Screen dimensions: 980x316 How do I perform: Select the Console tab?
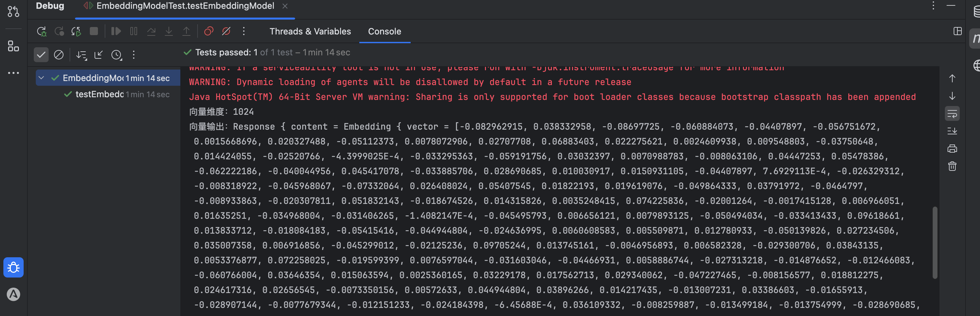point(384,31)
